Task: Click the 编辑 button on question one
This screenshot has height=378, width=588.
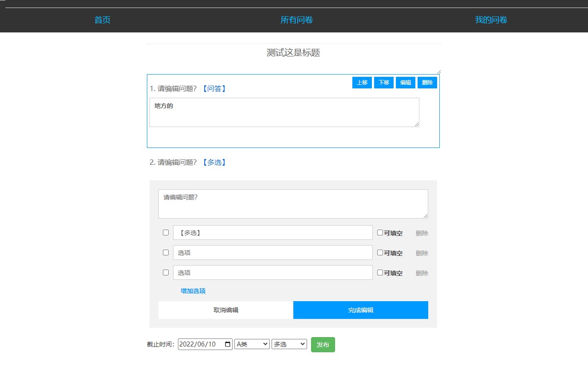Action: click(x=405, y=82)
